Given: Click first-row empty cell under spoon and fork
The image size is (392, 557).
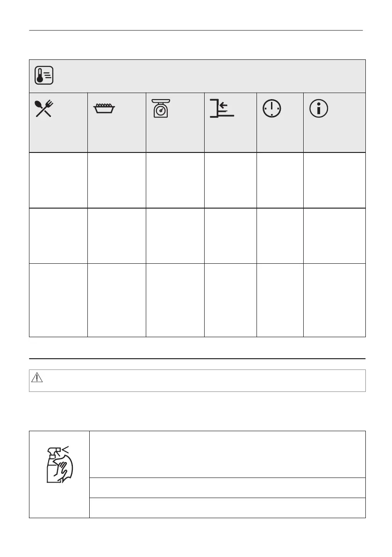Looking at the screenshot, I should 58,181.
